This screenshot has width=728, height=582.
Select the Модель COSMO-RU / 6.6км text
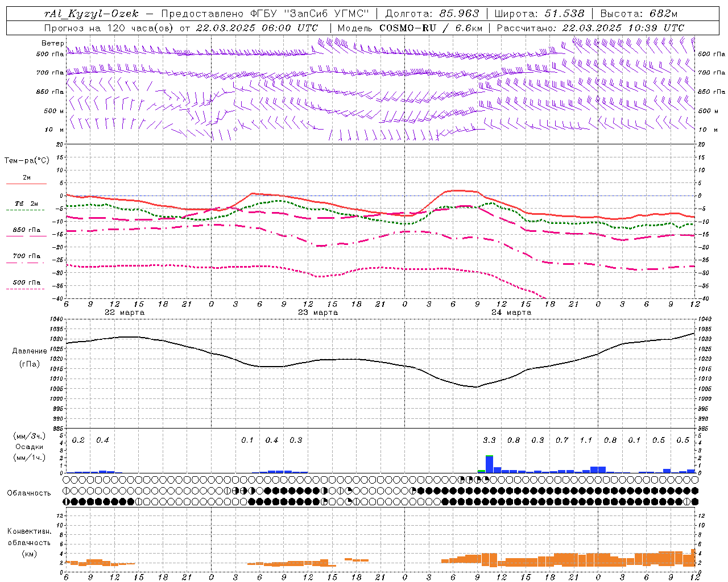pos(410,28)
